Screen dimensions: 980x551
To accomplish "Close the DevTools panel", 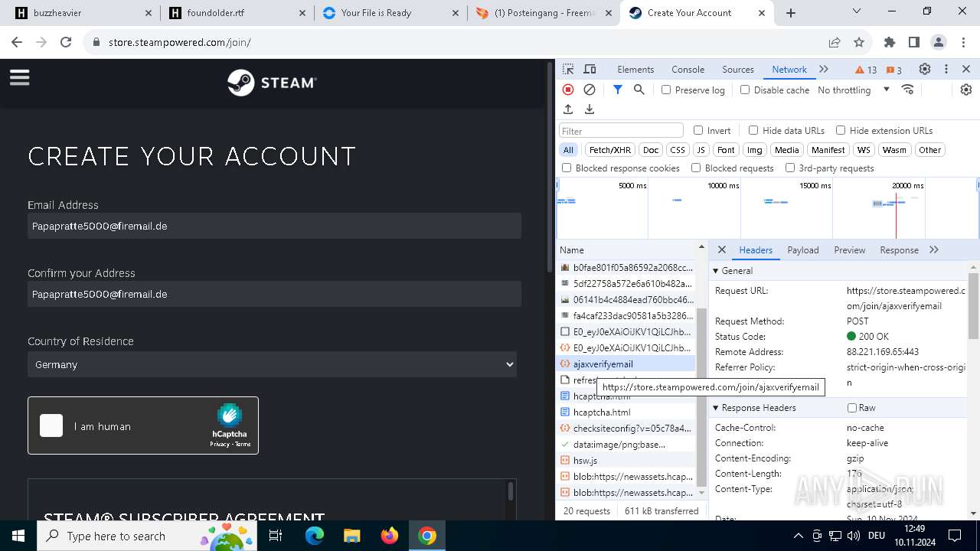I will coord(966,69).
